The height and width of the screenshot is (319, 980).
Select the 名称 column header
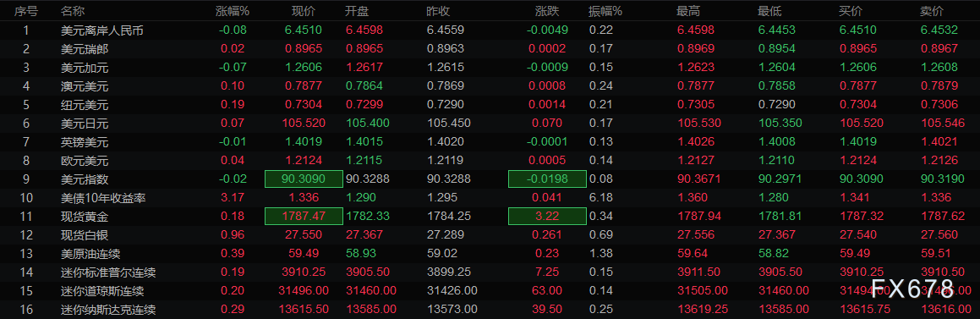(x=73, y=11)
